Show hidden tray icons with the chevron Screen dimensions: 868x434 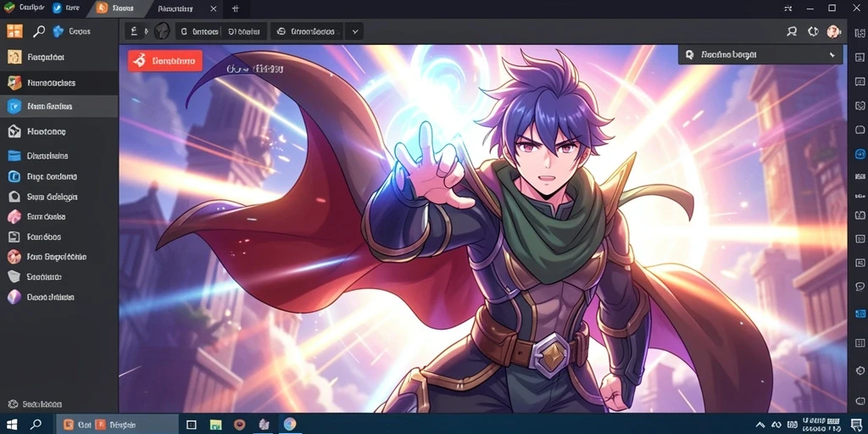762,425
